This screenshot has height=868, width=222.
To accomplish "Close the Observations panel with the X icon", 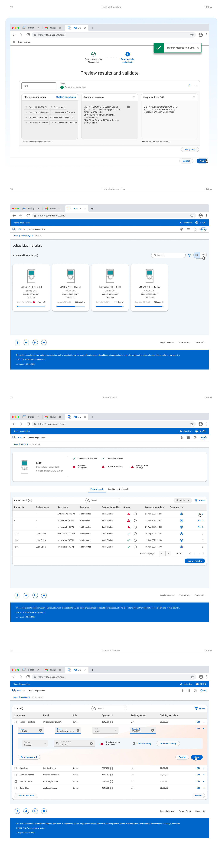I will [14, 42].
